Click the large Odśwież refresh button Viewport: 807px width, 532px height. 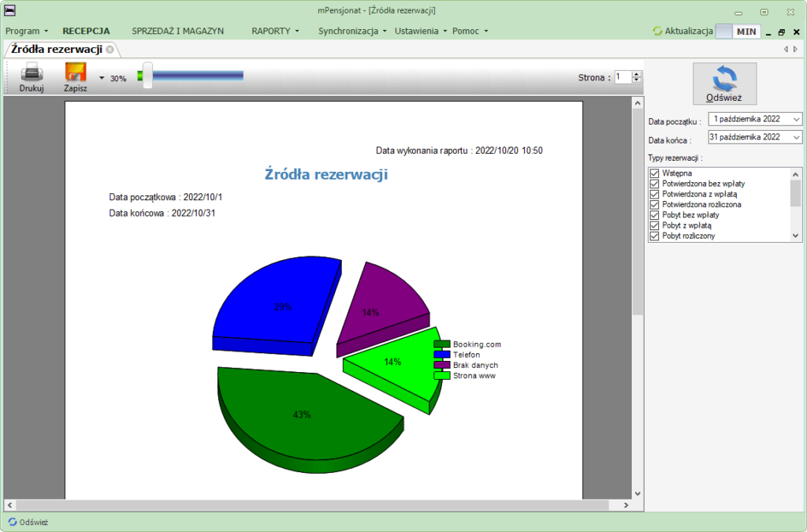(x=724, y=84)
